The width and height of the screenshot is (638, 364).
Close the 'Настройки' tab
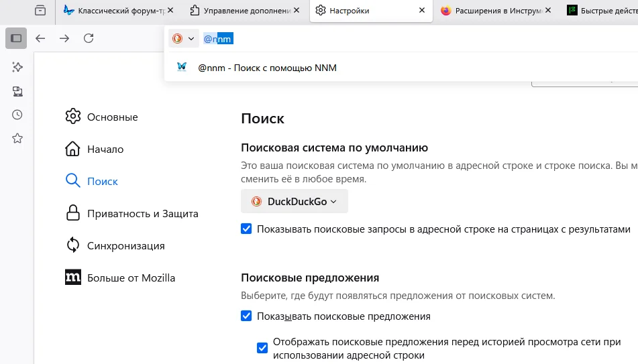coord(421,11)
